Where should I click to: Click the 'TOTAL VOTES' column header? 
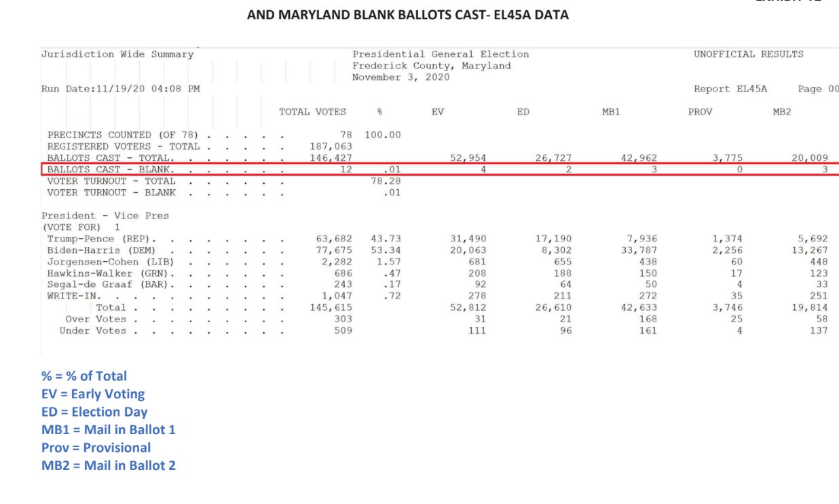click(x=312, y=112)
